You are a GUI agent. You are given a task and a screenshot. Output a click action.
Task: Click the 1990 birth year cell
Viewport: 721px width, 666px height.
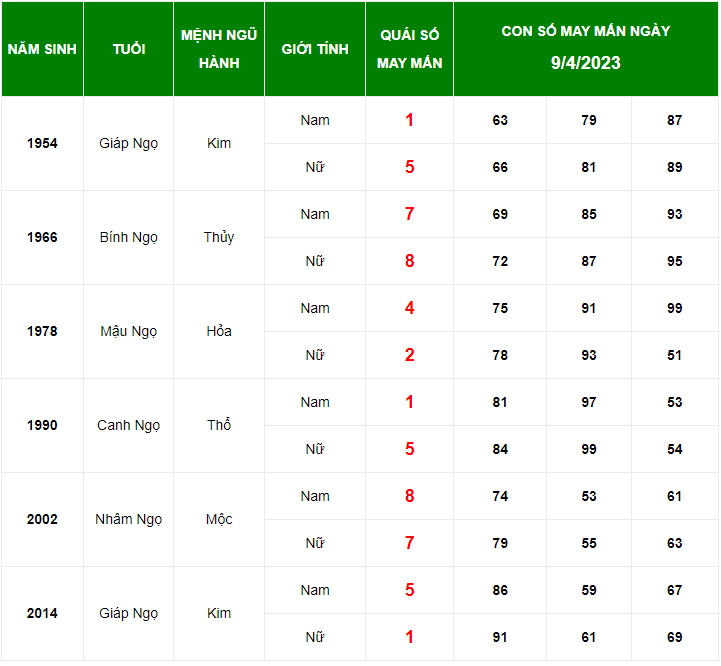42,425
